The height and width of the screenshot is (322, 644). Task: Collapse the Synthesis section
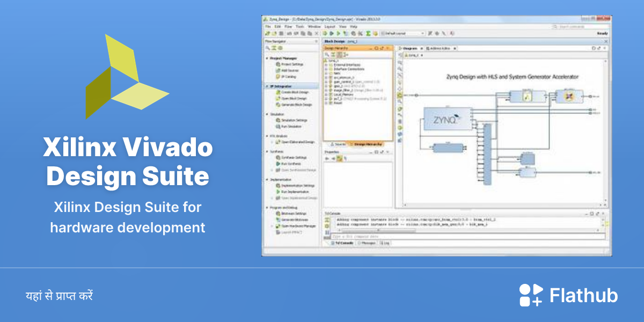point(267,151)
